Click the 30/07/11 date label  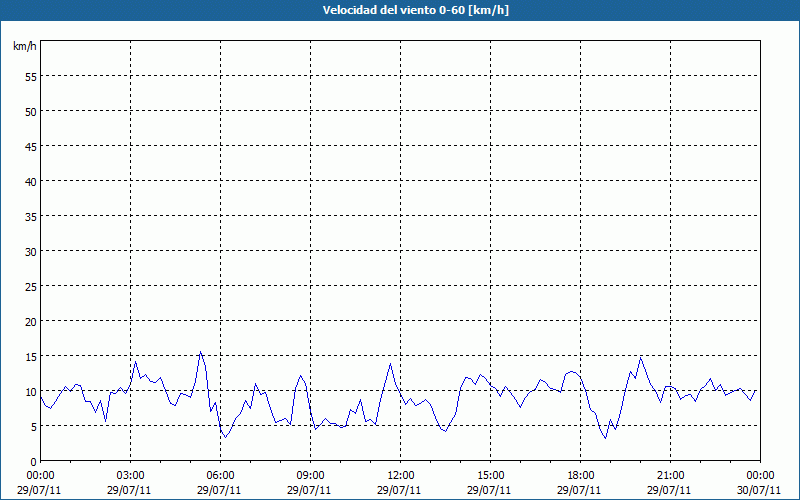[x=759, y=490]
